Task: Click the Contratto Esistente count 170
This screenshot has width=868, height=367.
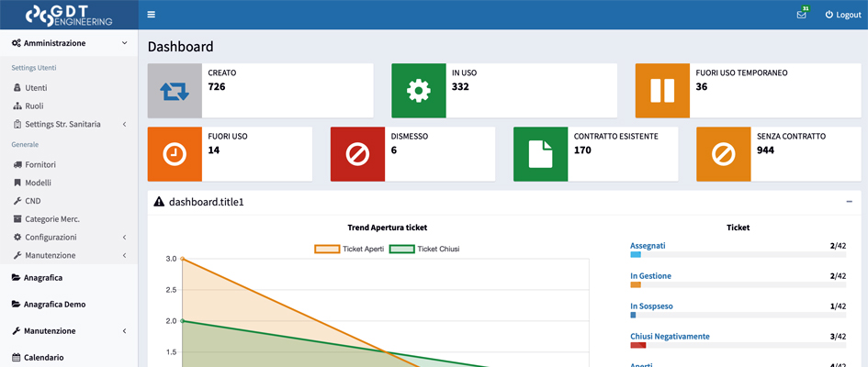Action: [x=582, y=150]
